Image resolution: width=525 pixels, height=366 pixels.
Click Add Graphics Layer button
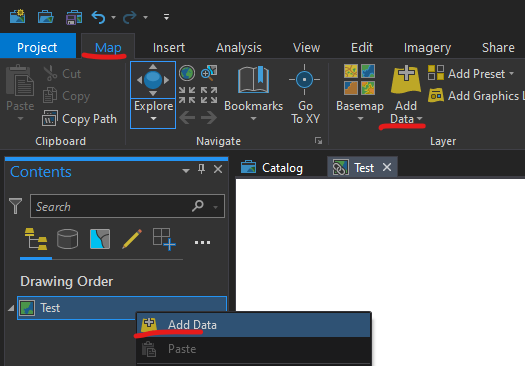[x=476, y=96]
